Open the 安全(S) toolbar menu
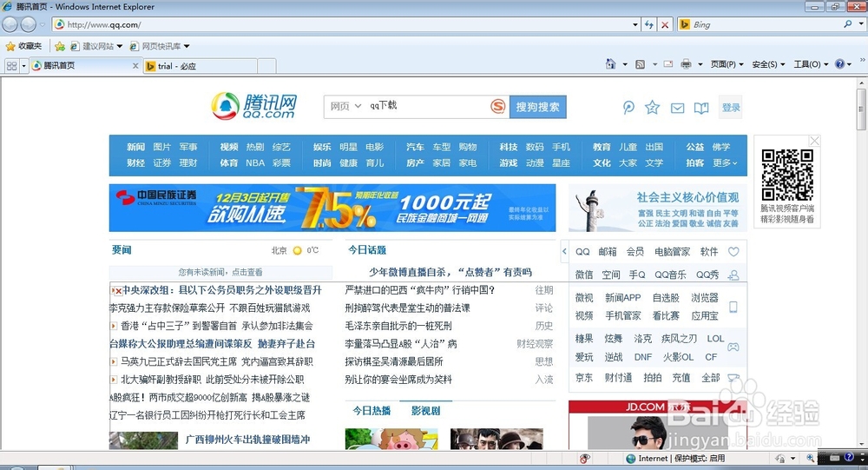868x470 pixels. click(x=768, y=64)
